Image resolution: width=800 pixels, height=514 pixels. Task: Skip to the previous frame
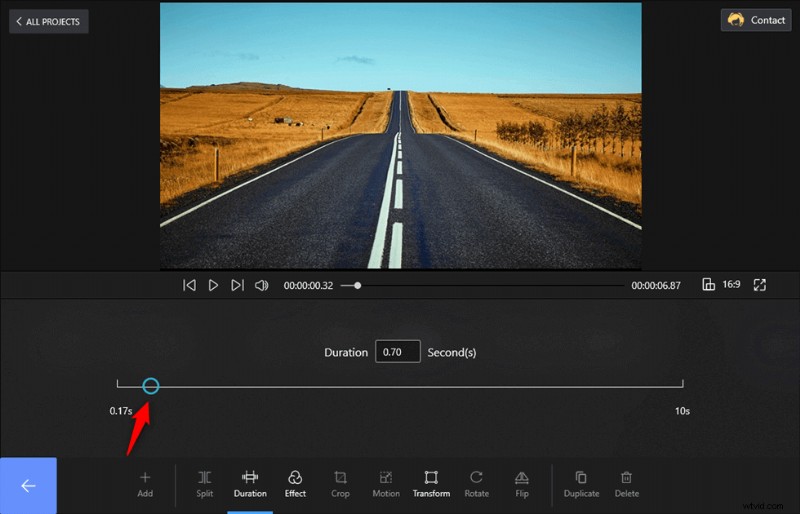pyautogui.click(x=189, y=285)
